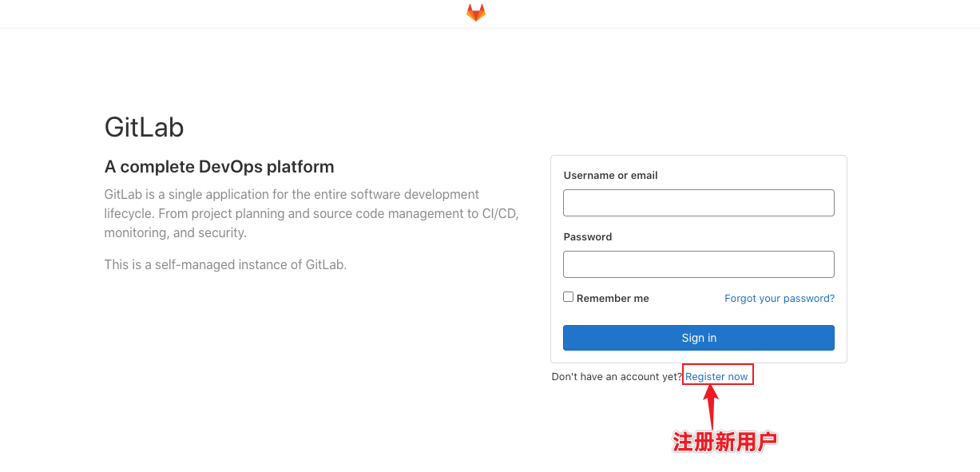
Task: Click the GitLab fox logo
Action: (x=476, y=13)
